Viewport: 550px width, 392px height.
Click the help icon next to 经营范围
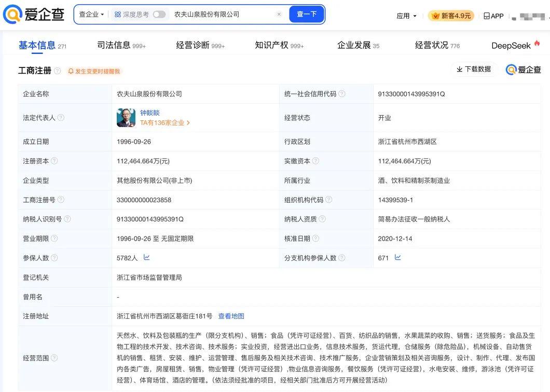pyautogui.click(x=54, y=358)
